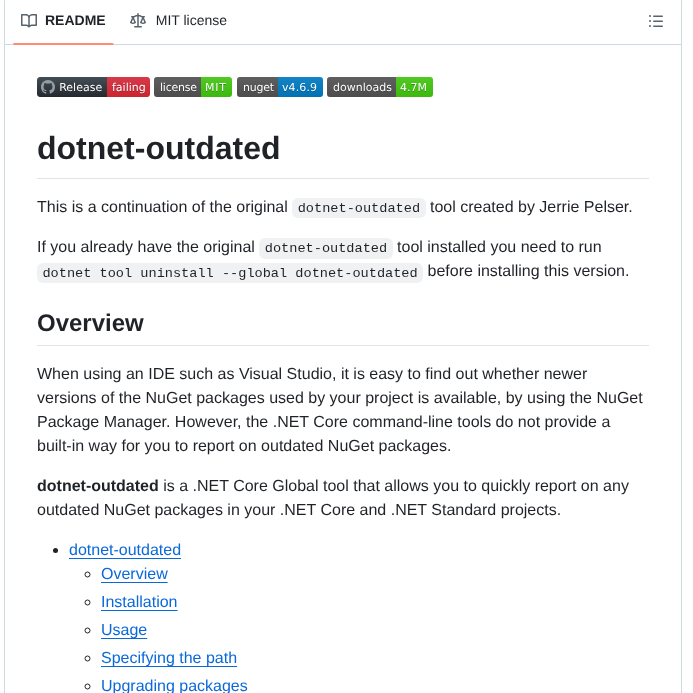Click the dotnet tool uninstall code snippet
Screen dimensions: 693x693
230,273
